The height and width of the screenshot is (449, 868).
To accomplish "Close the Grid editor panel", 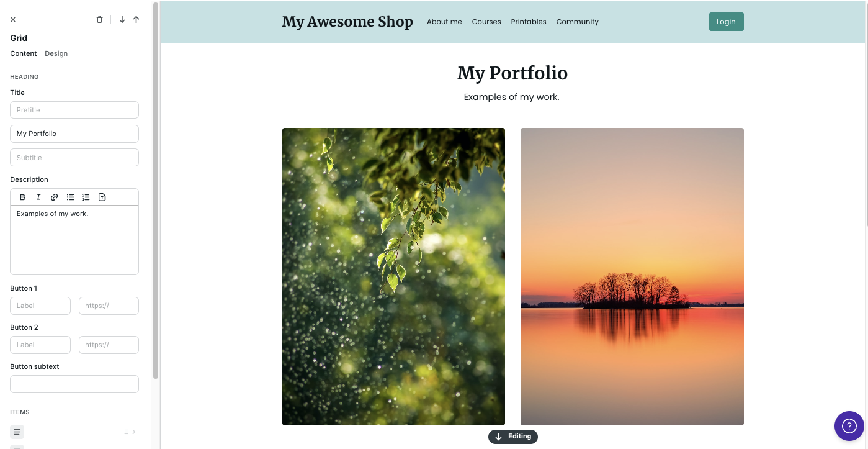I will click(13, 20).
